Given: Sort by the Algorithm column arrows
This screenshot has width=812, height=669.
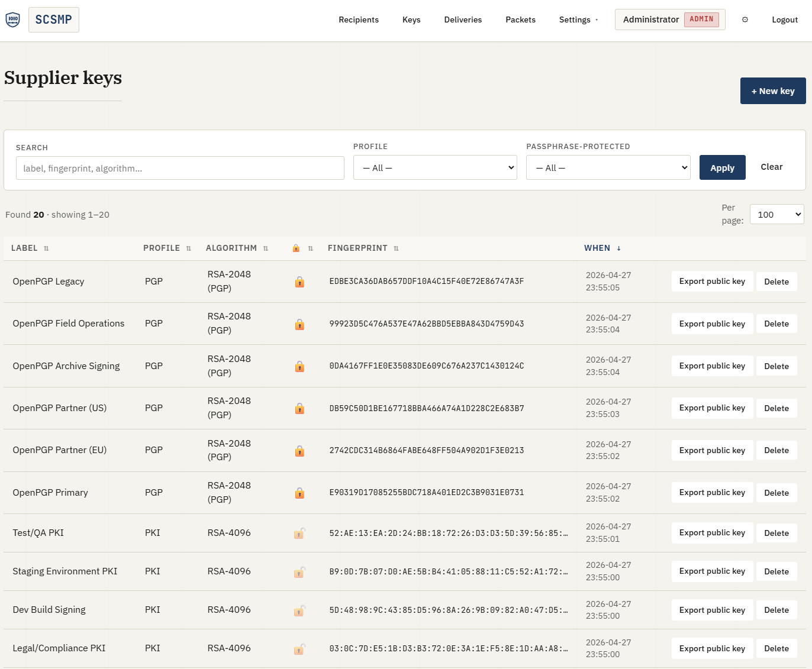Looking at the screenshot, I should pos(266,248).
